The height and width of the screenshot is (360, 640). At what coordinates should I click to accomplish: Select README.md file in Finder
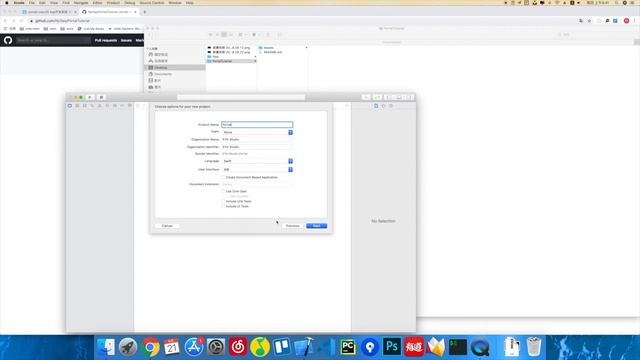coord(272,52)
